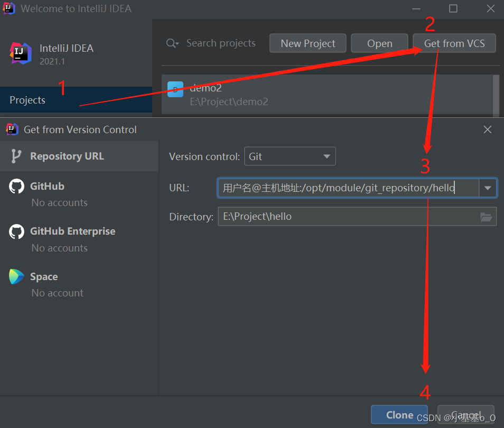
Task: Open the Version control Git dropdown
Action: [x=290, y=156]
